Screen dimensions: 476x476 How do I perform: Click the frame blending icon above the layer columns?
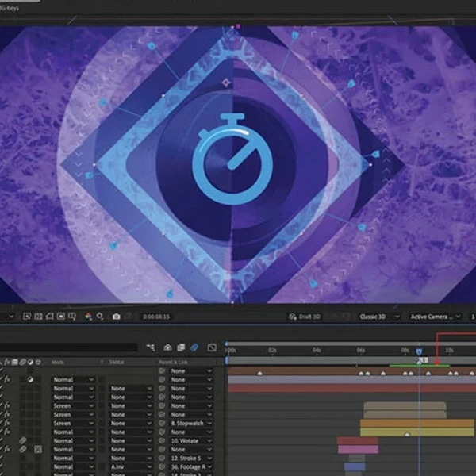[182, 347]
